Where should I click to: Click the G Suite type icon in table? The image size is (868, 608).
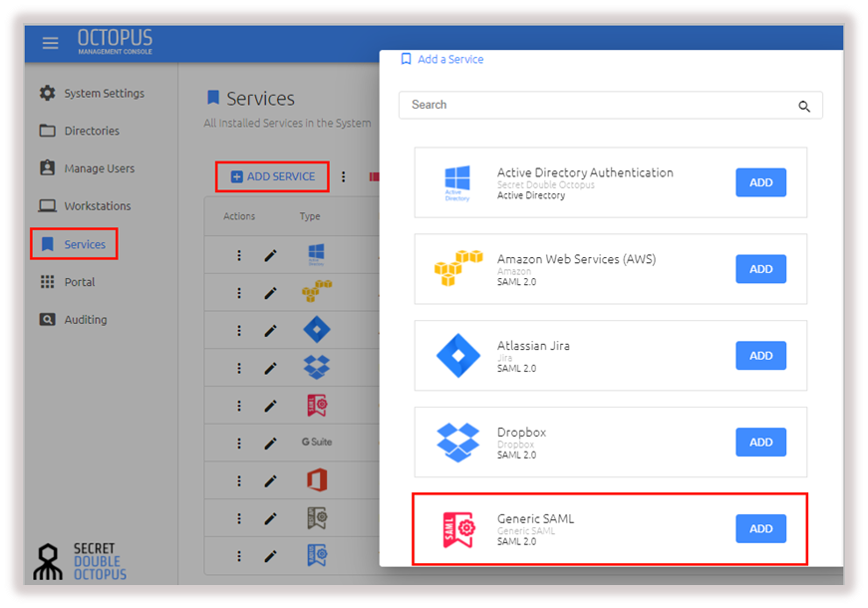click(x=317, y=442)
